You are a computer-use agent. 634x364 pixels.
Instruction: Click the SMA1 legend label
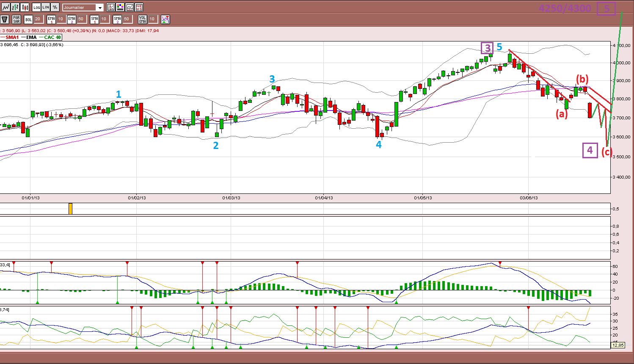click(x=12, y=37)
